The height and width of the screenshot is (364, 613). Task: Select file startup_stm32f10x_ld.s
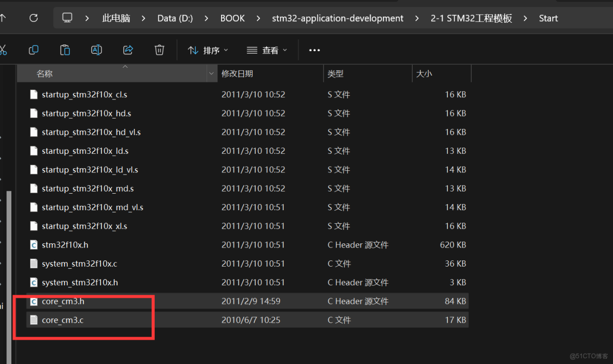tap(85, 151)
